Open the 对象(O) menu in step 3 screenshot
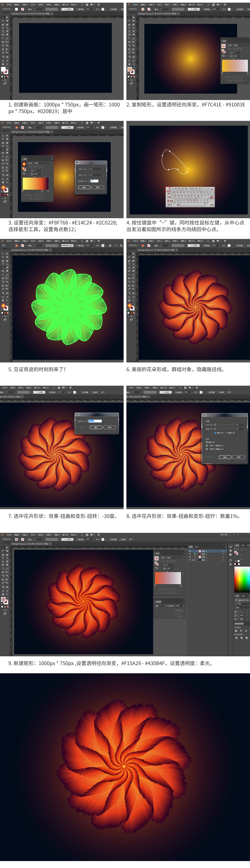Screen dimensions: 250x868 [25, 123]
